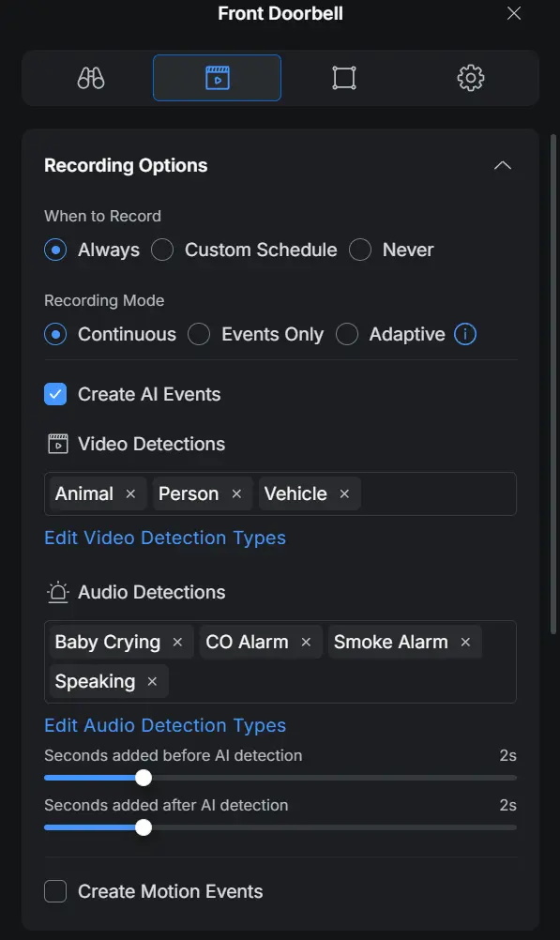Image resolution: width=560 pixels, height=940 pixels.
Task: Remove the CO Alarm audio tag
Action: (306, 642)
